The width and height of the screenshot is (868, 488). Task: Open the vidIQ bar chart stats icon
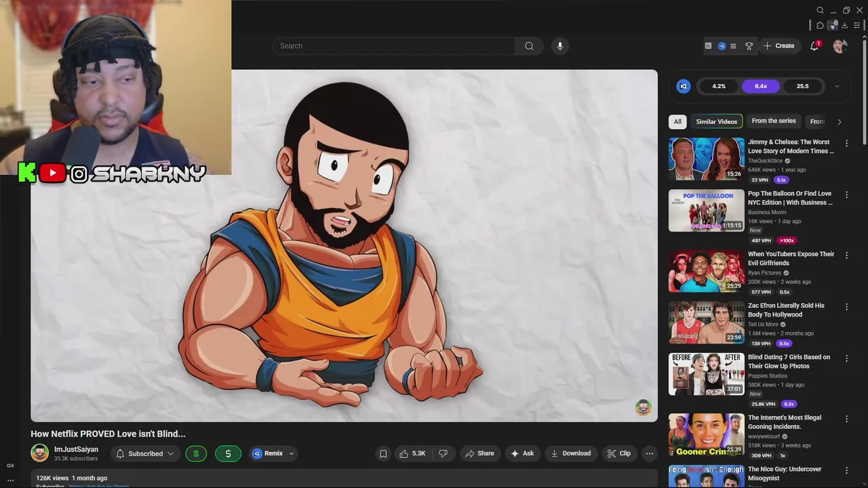click(709, 46)
